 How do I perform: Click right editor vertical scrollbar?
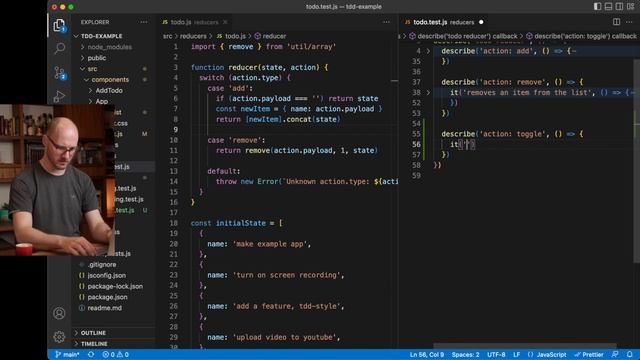(637, 161)
